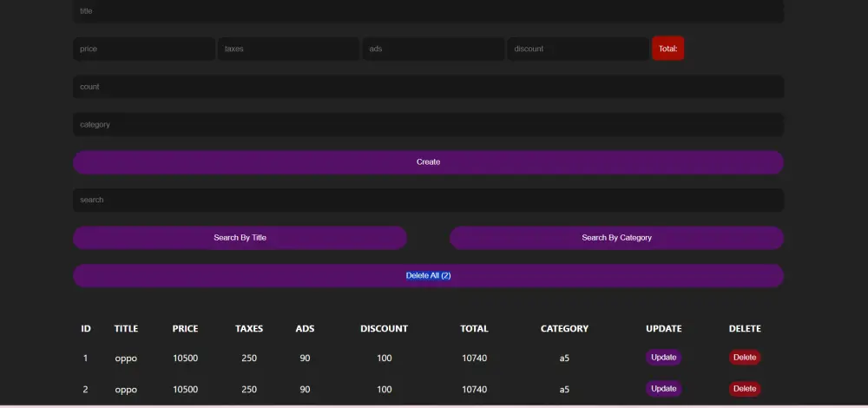
Task: Click the PRICE column header
Action: [x=185, y=329]
